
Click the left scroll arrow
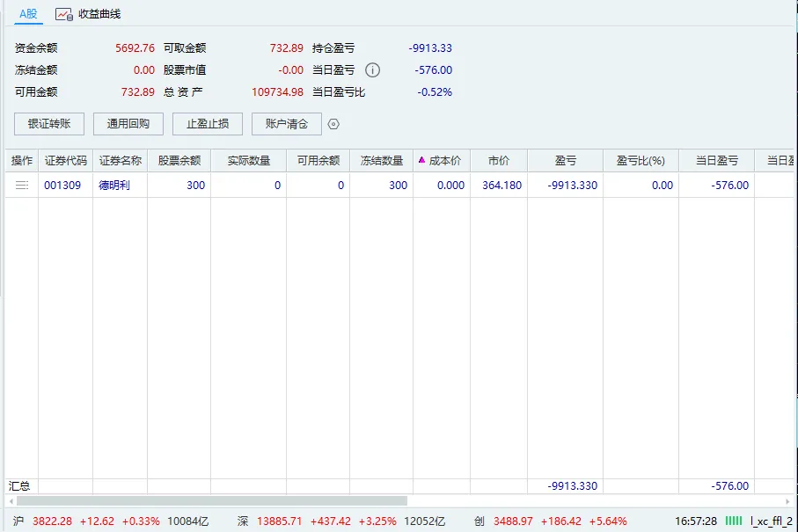11,501
